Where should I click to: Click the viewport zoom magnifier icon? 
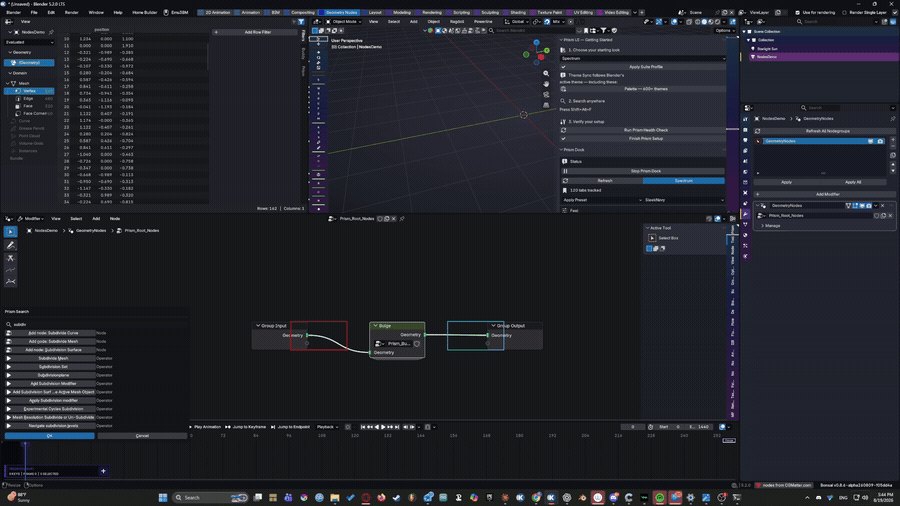point(546,73)
